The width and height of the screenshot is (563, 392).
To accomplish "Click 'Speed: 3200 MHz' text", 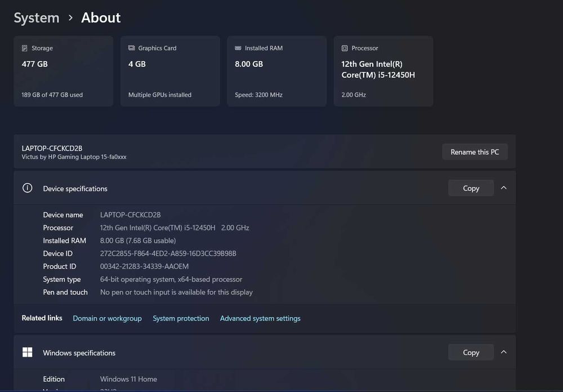I will click(x=258, y=95).
